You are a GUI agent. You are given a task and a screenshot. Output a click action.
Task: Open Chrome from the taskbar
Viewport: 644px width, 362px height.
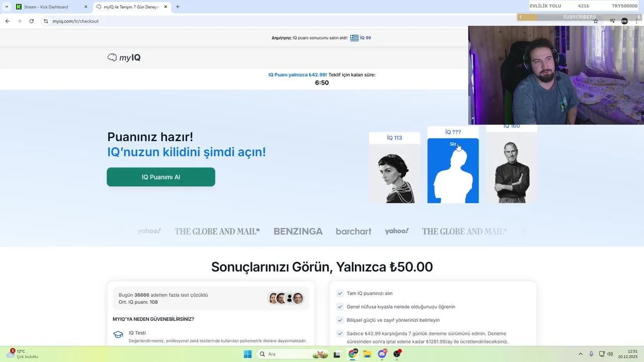353,354
